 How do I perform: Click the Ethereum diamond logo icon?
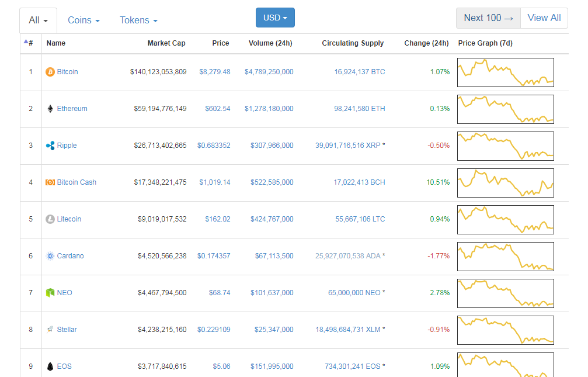pyautogui.click(x=50, y=109)
